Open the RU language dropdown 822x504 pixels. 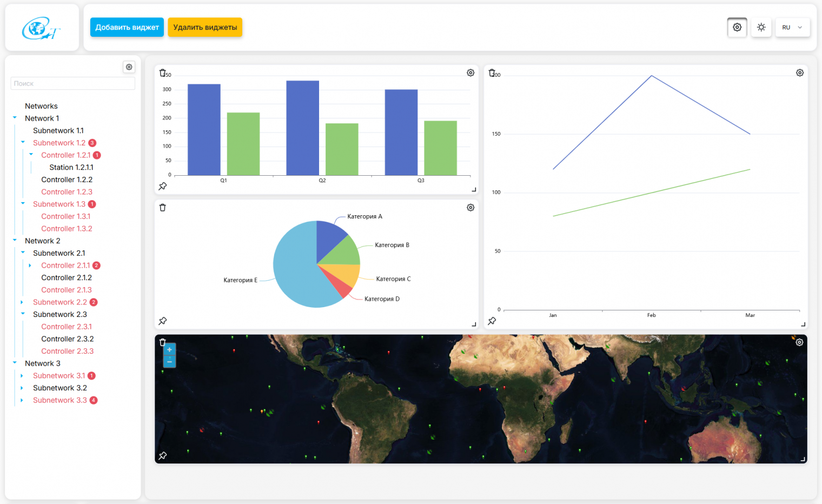[792, 27]
